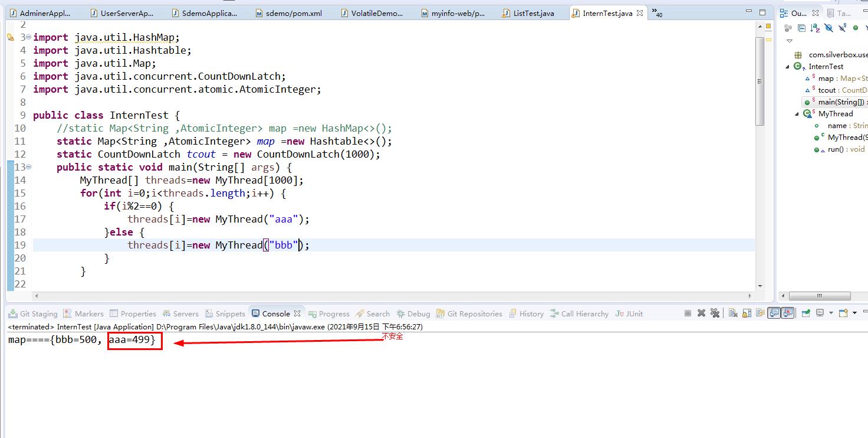868x438 pixels.
Task: Toggle Hide Static Members in Outline toolbar
Action: click(842, 28)
